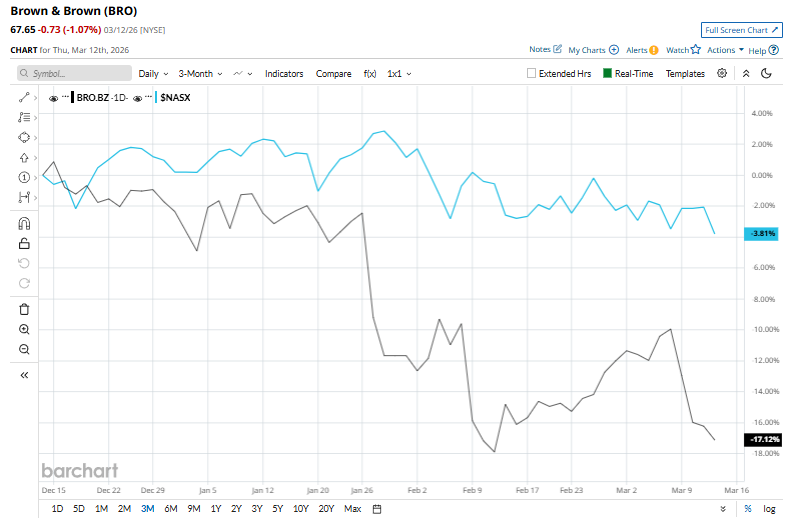Toggle the Real-Time checkbox
Image resolution: width=785 pixels, height=521 pixels.
(x=607, y=73)
